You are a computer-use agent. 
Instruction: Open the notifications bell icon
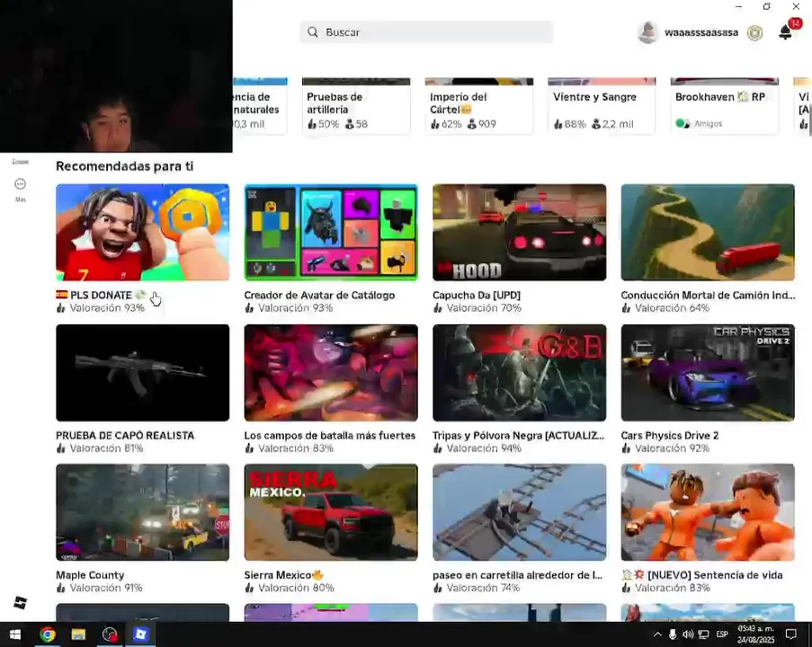coord(786,32)
